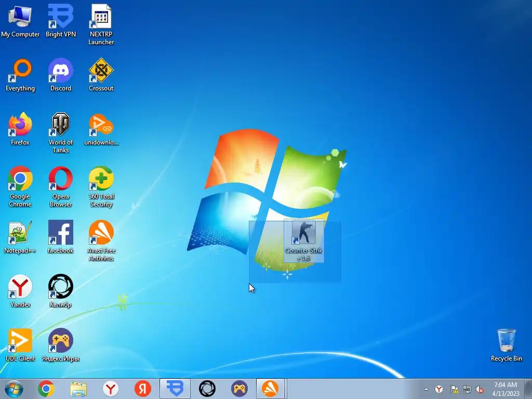The image size is (532, 399).
Task: Open the Action Center flag tray icon
Action: [x=454, y=389]
